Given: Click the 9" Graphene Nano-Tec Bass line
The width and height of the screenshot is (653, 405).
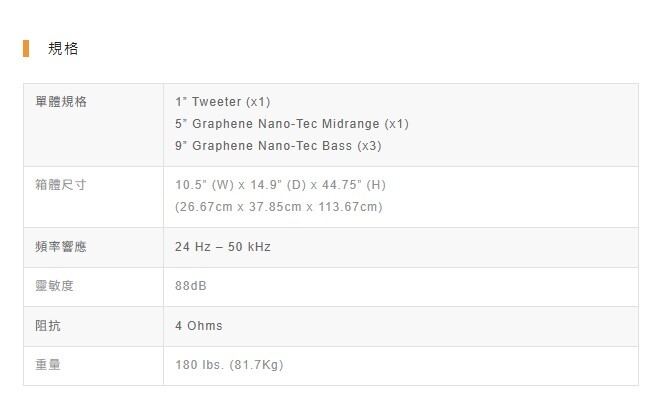Looking at the screenshot, I should pyautogui.click(x=278, y=146).
